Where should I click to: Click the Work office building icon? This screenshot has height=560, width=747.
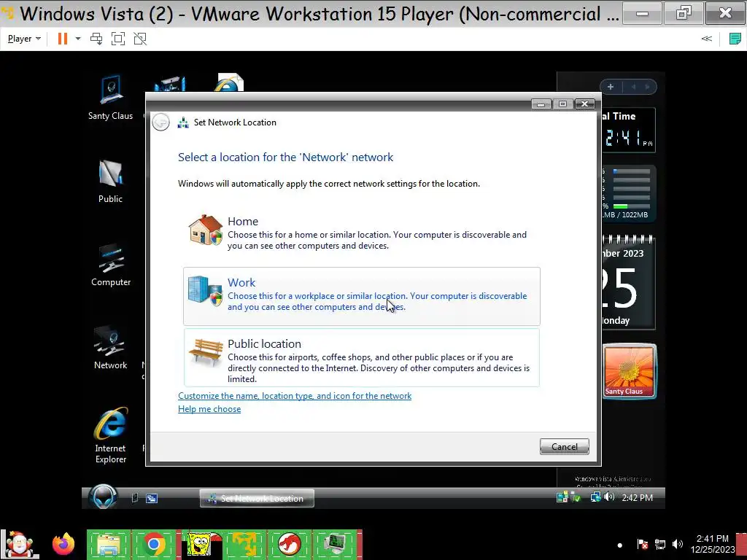coord(205,291)
